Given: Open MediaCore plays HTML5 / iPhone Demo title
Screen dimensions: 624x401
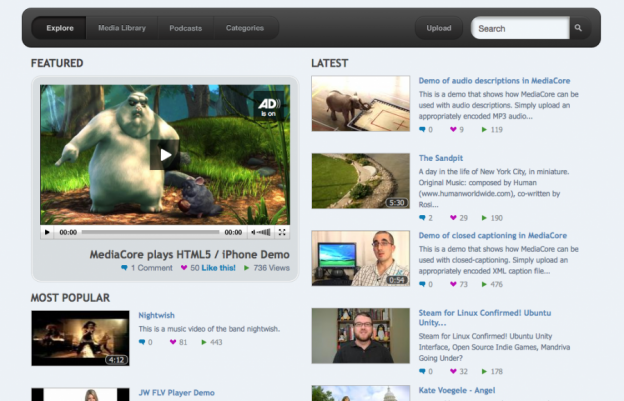Looking at the screenshot, I should [x=189, y=254].
